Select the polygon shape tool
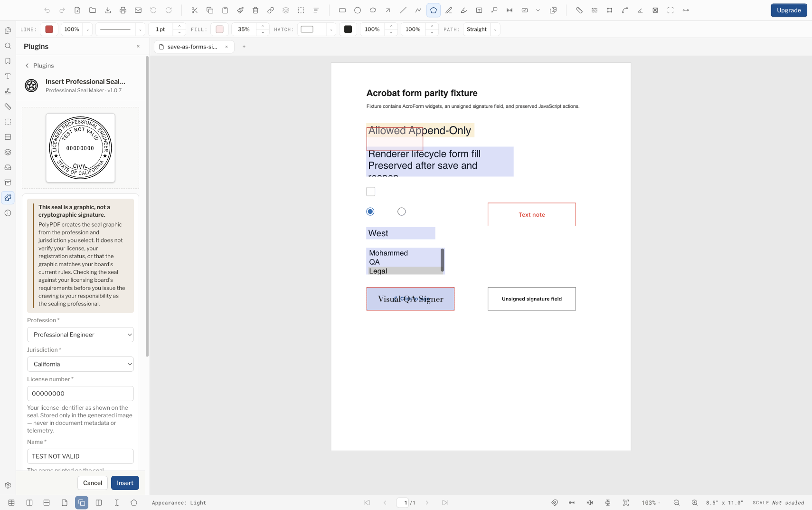812x510 pixels. (x=433, y=10)
